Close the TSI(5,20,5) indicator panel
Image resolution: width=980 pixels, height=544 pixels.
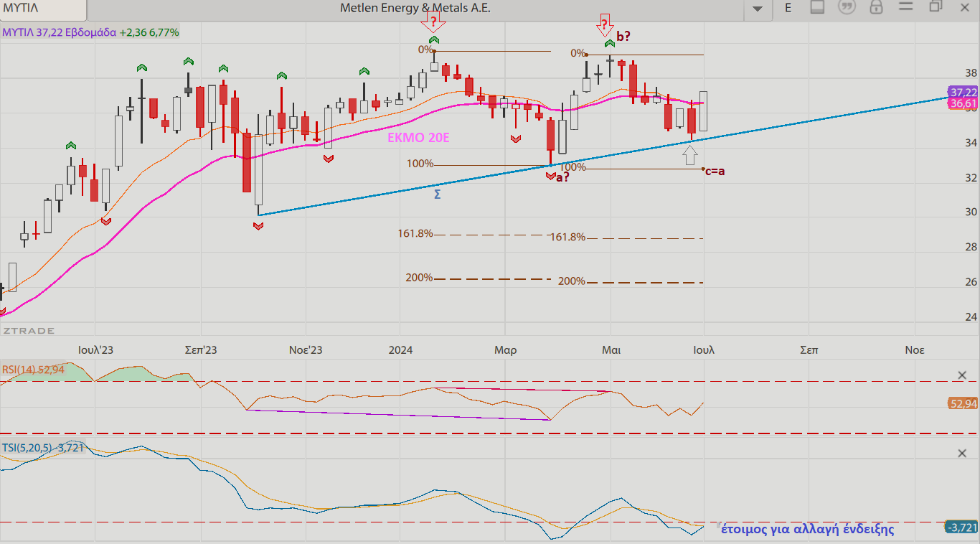[x=962, y=454]
